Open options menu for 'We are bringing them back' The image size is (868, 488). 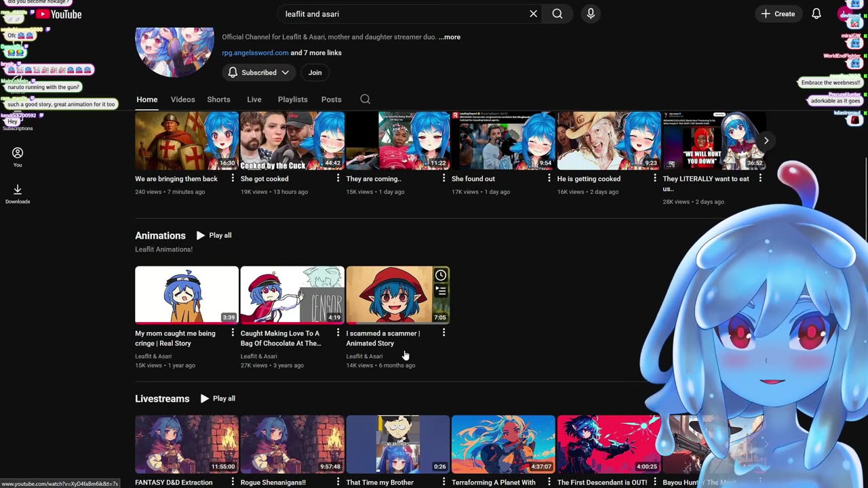(x=233, y=178)
